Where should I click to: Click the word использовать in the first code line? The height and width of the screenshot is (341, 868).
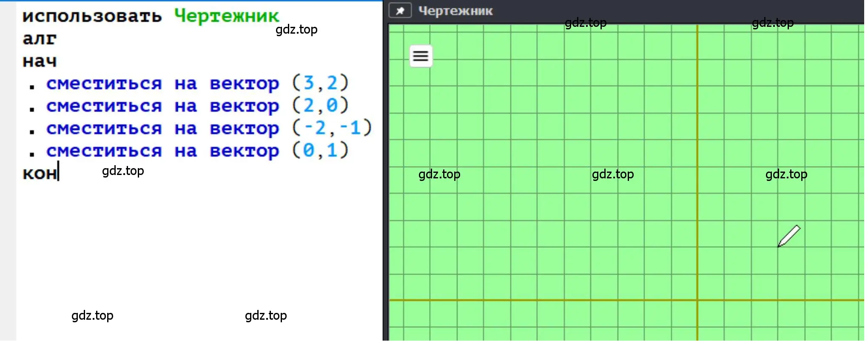point(92,16)
